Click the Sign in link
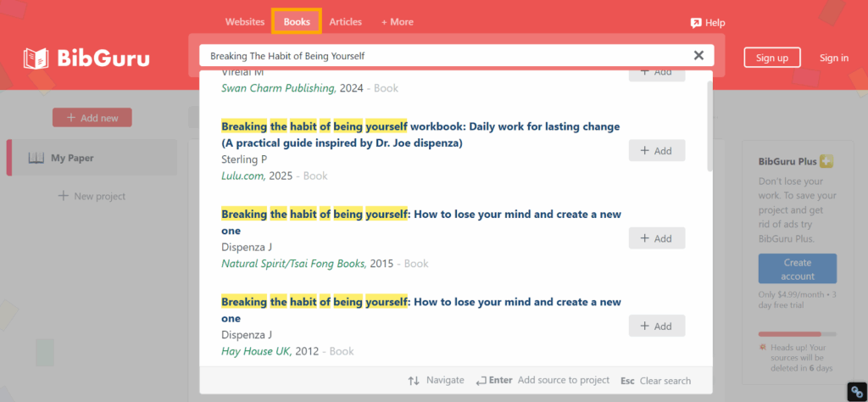The image size is (868, 402). (834, 58)
